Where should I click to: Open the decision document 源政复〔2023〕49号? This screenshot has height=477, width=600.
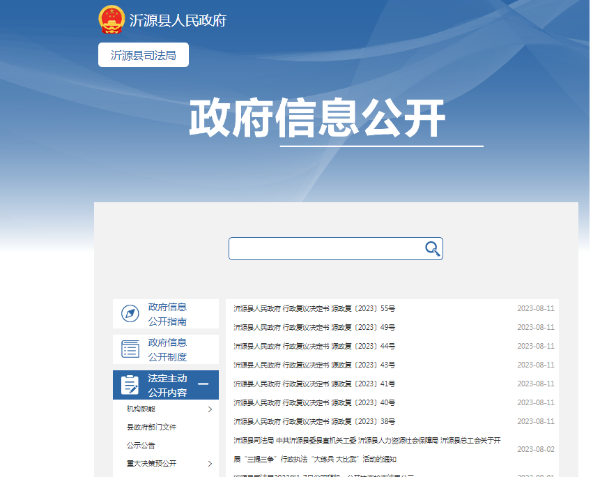315,327
